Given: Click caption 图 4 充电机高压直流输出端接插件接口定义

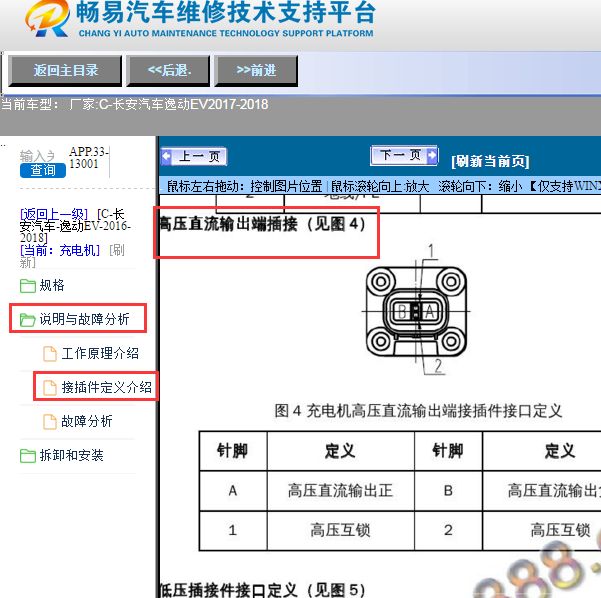Looking at the screenshot, I should click(x=418, y=411).
